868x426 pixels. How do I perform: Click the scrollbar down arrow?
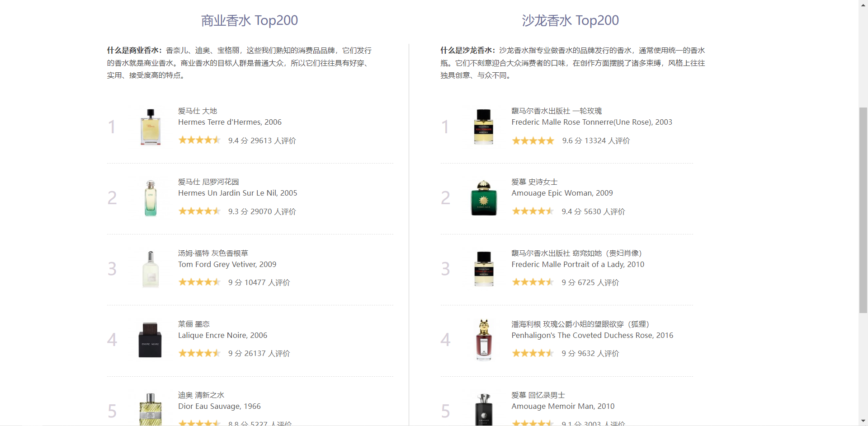click(x=863, y=421)
